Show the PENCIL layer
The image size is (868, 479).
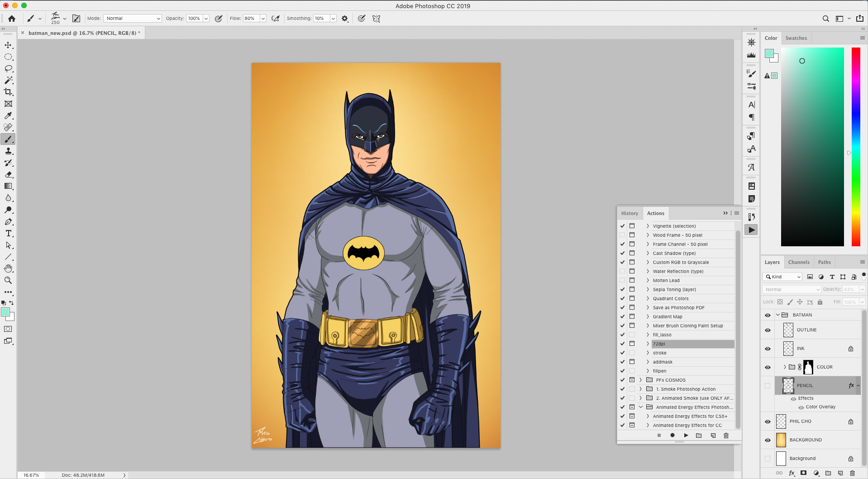pos(768,386)
